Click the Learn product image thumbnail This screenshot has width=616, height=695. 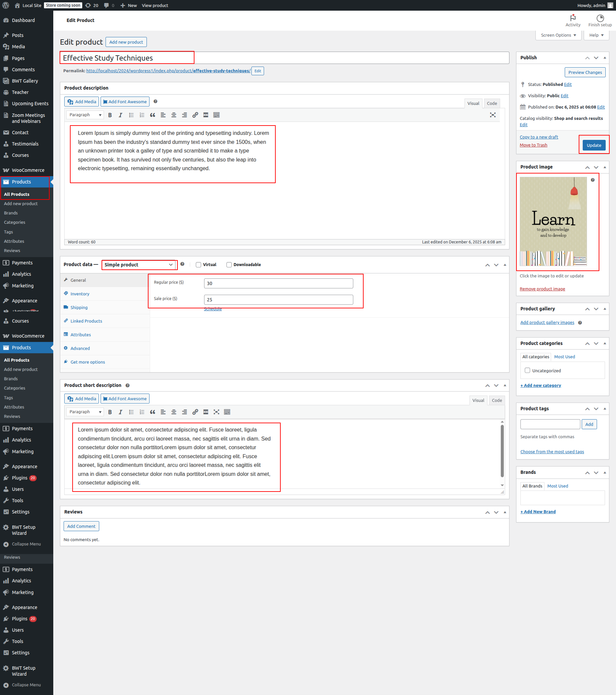pos(553,221)
